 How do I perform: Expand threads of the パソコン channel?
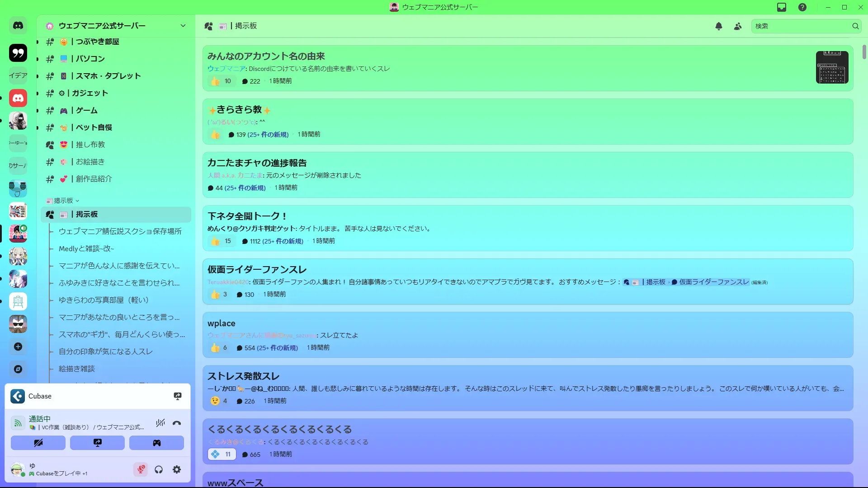38,59
